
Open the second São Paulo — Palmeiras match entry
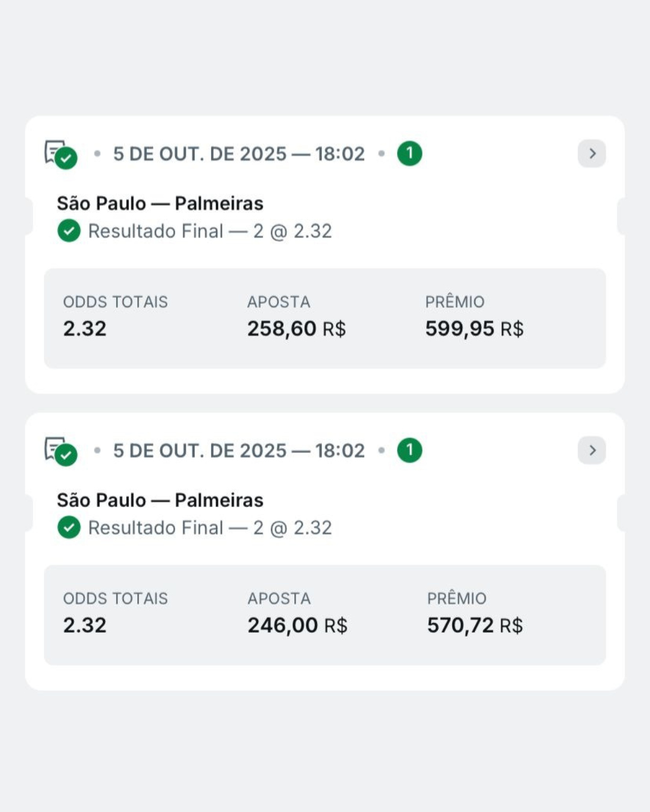point(160,500)
